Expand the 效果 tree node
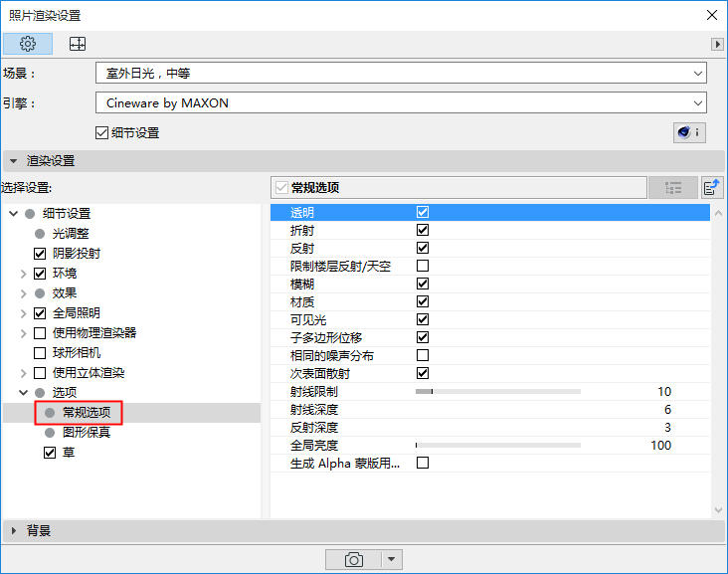 coord(23,293)
